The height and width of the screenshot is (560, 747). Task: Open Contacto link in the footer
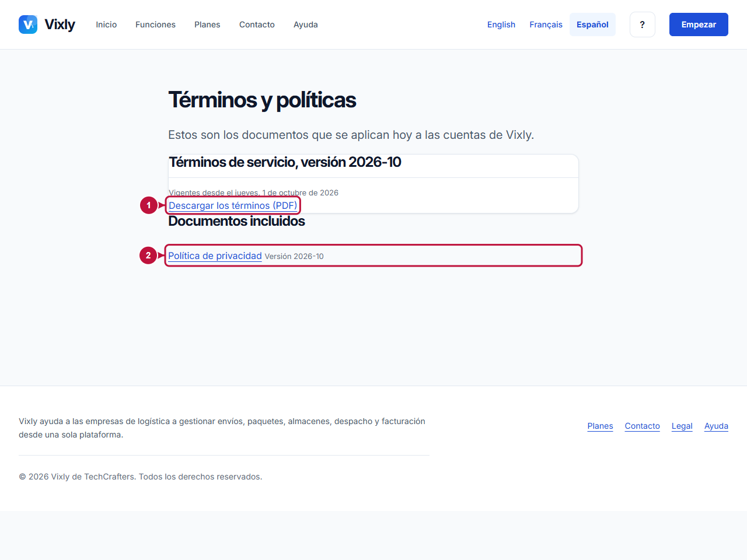tap(642, 426)
